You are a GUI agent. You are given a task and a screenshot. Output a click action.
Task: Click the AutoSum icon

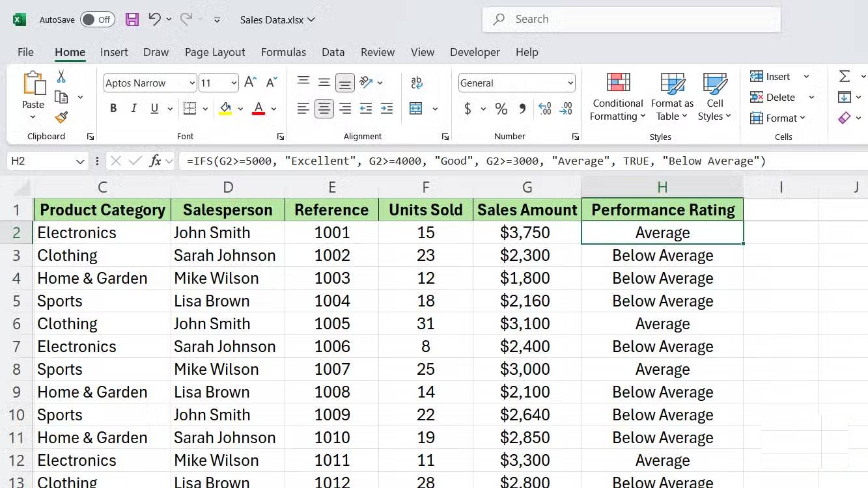coord(845,76)
